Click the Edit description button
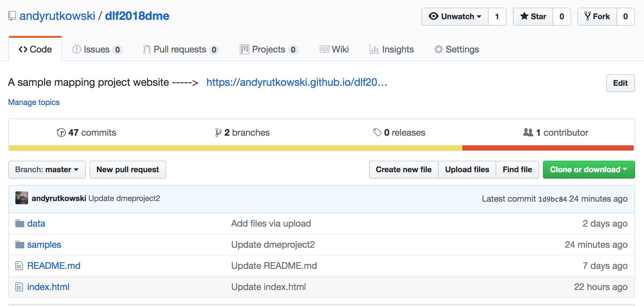Screen dimensions: 644x306 (x=620, y=83)
